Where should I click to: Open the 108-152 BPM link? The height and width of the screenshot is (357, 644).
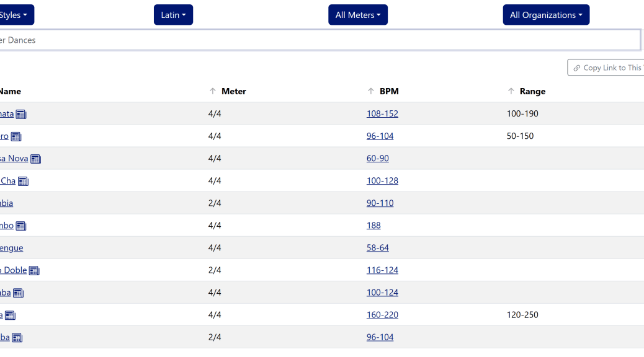[x=382, y=113]
